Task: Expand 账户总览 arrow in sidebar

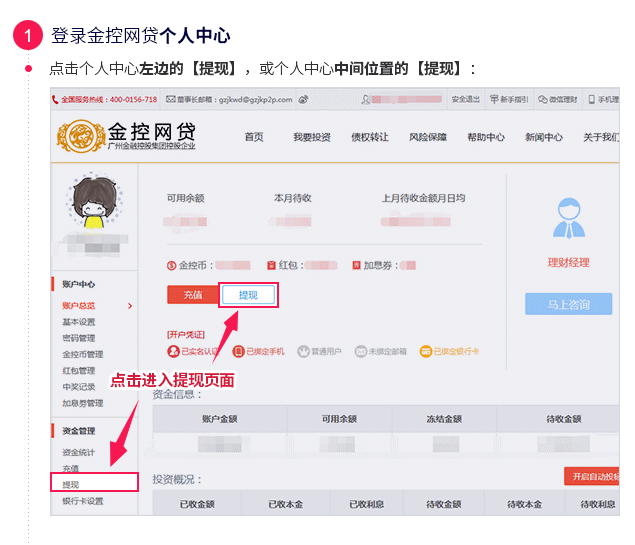Action: pos(130,306)
